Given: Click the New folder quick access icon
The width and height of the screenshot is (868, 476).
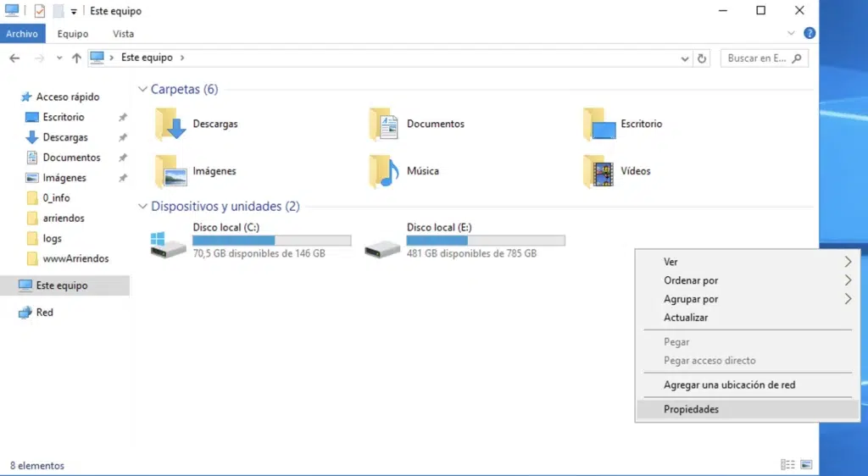Looking at the screenshot, I should (58, 10).
